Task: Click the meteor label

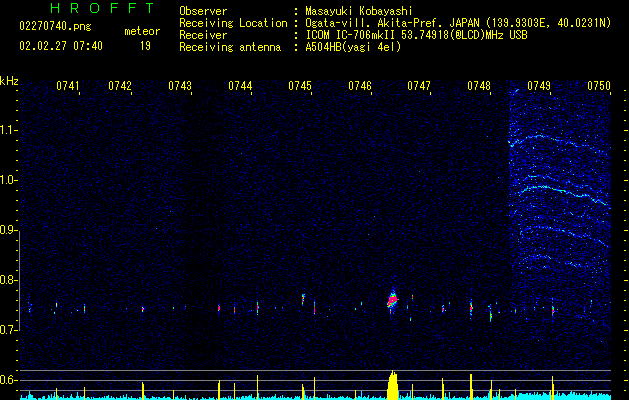Action: (x=142, y=31)
